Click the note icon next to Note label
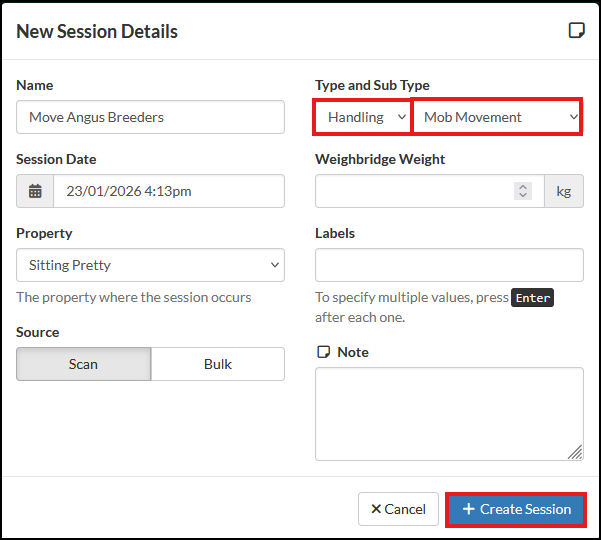 click(323, 352)
